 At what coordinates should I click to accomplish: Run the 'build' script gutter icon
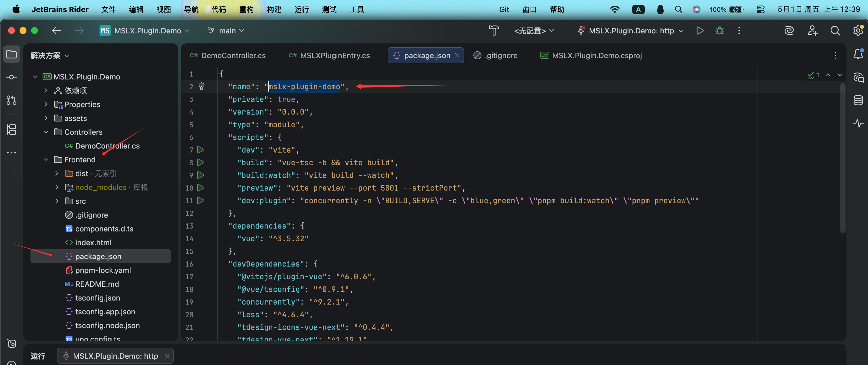(201, 162)
